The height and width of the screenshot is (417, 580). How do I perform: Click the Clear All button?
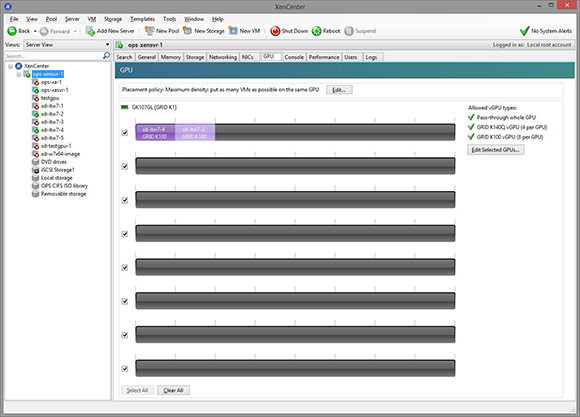coord(173,390)
